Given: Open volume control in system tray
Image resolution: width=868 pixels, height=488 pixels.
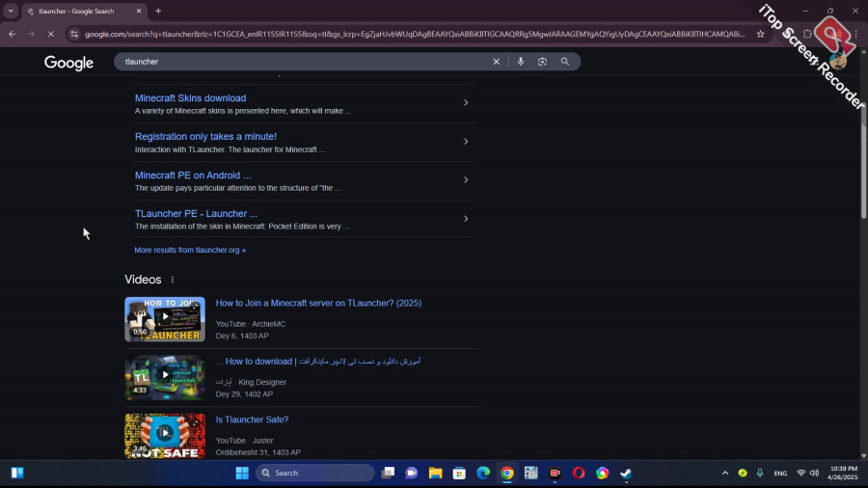Looking at the screenshot, I should (814, 474).
